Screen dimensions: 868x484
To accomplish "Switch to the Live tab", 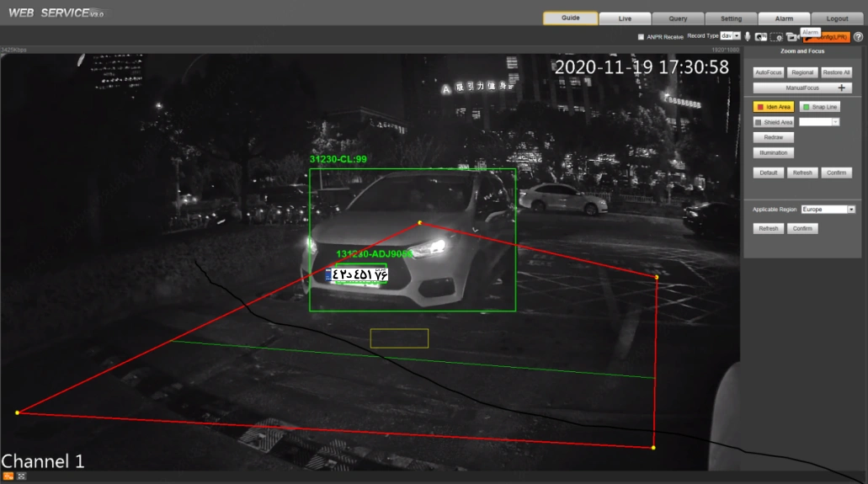I will coord(625,19).
